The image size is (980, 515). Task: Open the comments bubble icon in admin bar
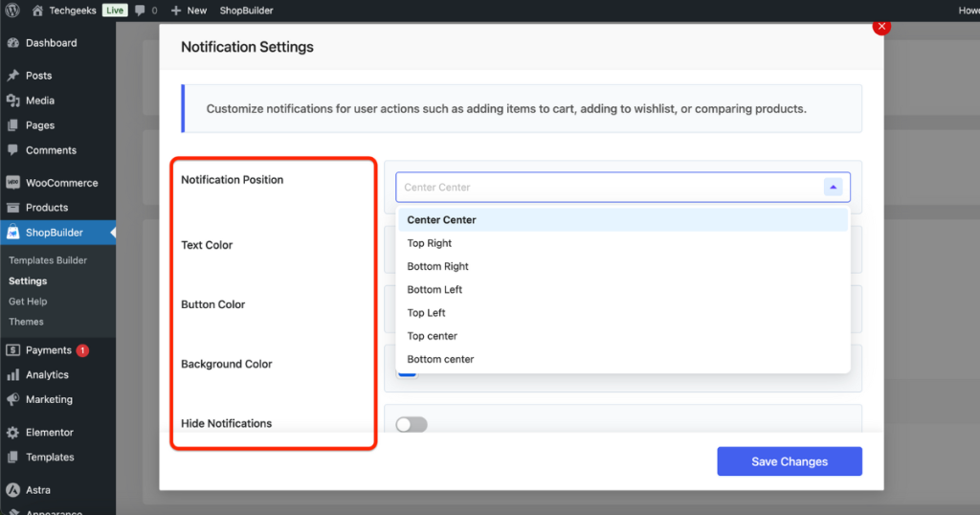pos(140,11)
